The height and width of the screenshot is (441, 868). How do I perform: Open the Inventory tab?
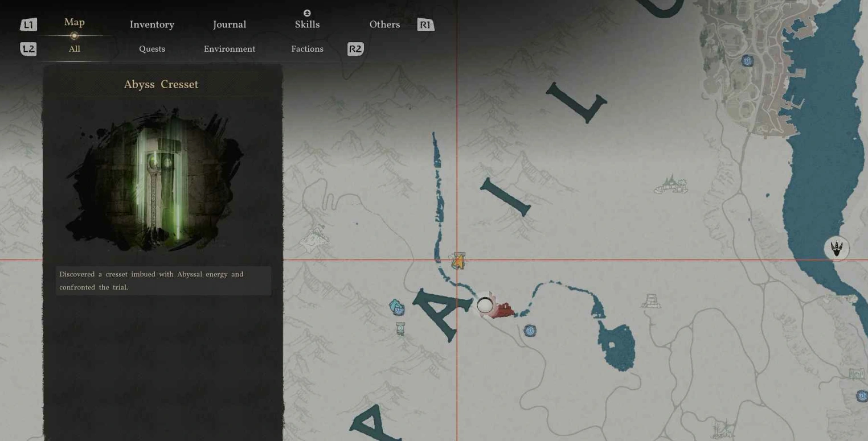[x=152, y=24]
